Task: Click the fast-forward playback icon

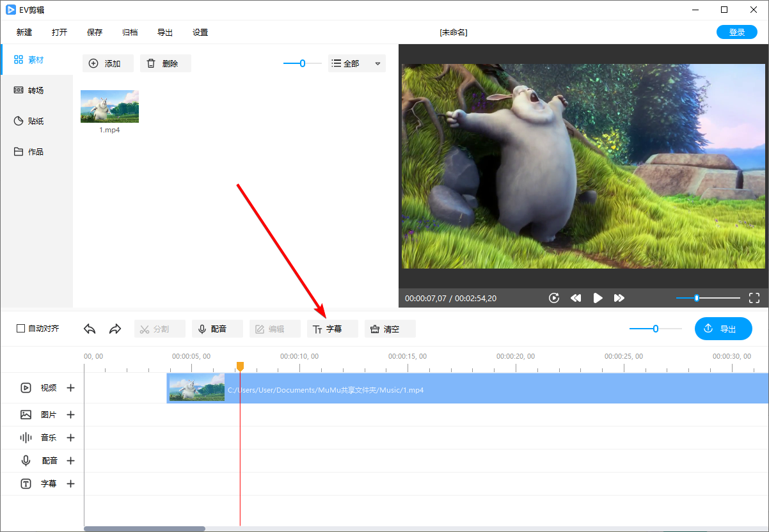Action: pos(619,298)
